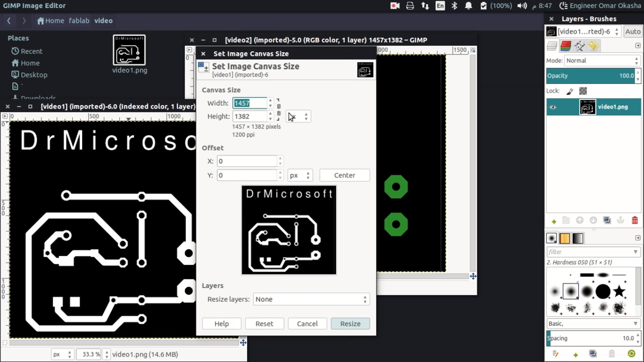Switch to the Gradients tab
The width and height of the screenshot is (644, 362).
[578, 239]
